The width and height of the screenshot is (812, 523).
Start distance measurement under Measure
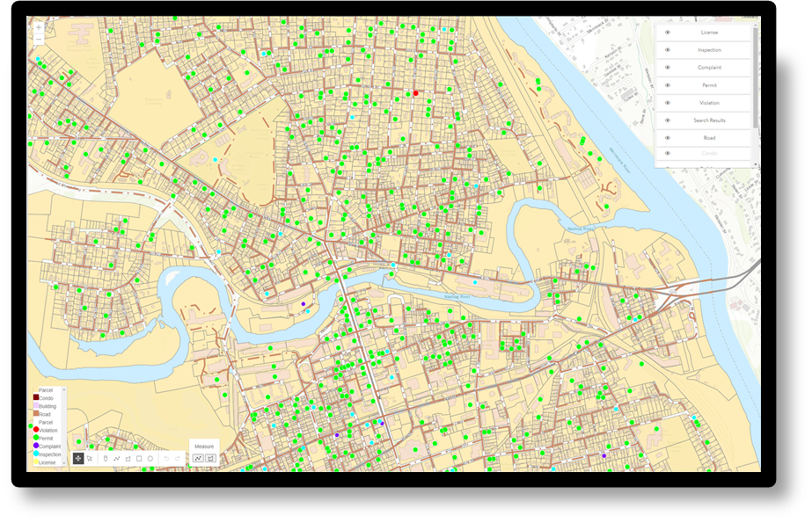[x=198, y=458]
